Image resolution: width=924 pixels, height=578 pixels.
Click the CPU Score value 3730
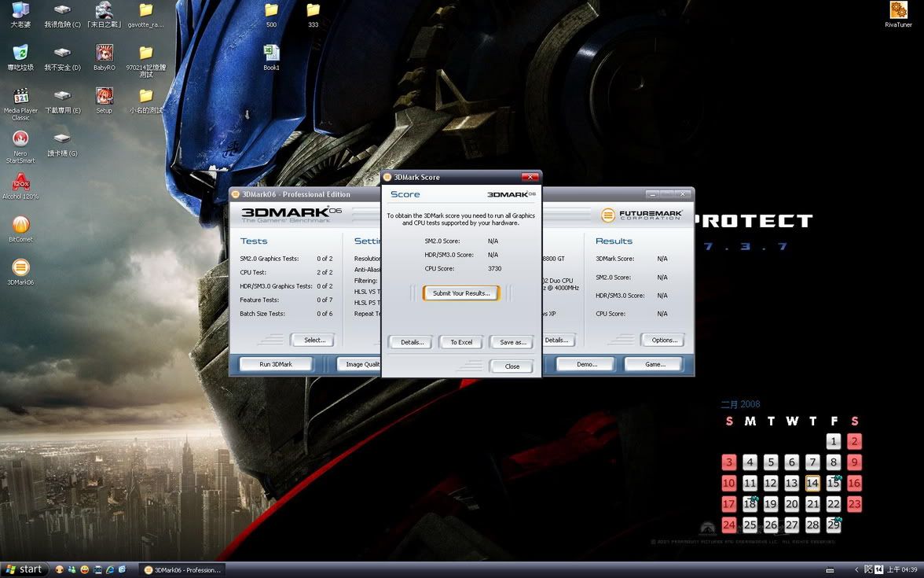pyautogui.click(x=494, y=268)
